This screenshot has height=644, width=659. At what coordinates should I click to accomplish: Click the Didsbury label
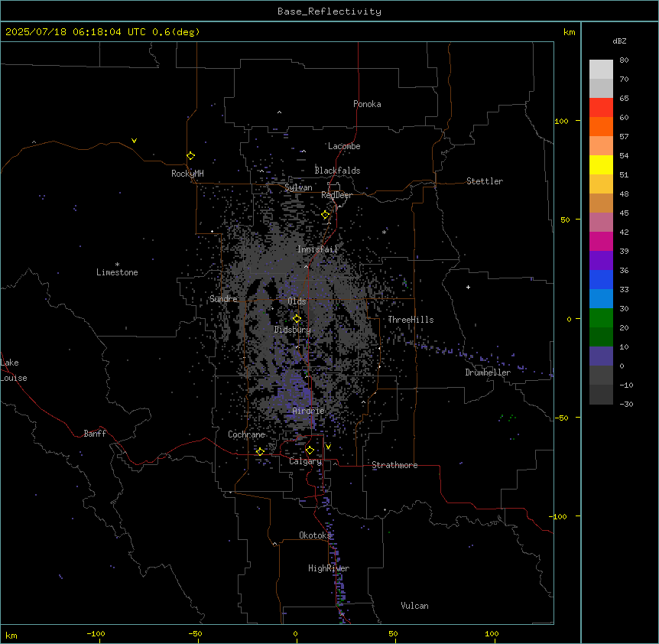293,330
